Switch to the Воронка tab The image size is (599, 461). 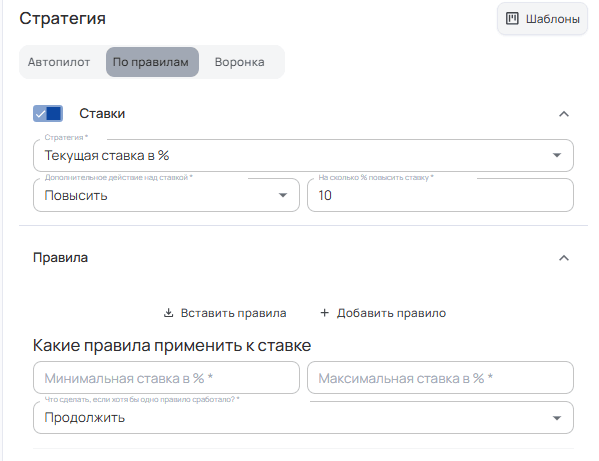240,62
